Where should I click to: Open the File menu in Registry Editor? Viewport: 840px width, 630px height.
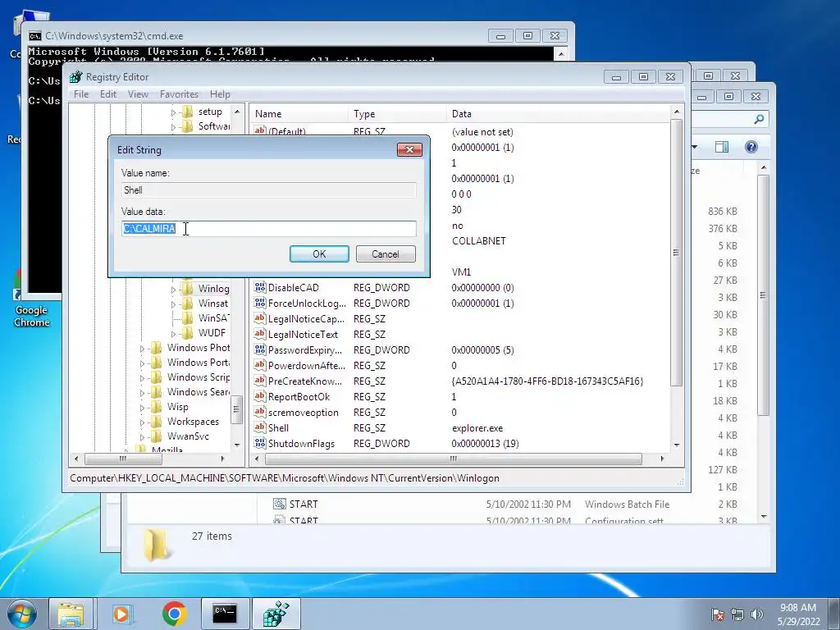click(81, 94)
